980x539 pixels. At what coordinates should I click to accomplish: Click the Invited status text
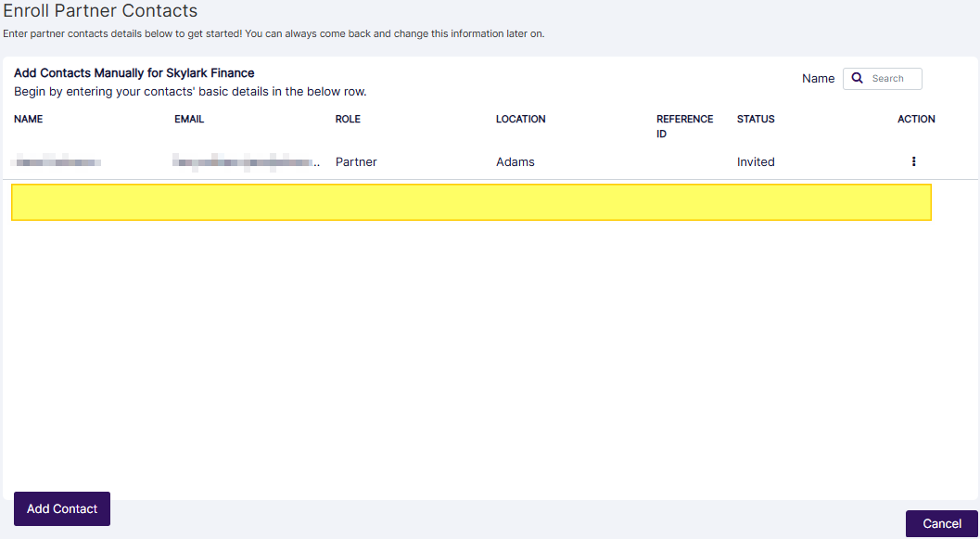(756, 161)
